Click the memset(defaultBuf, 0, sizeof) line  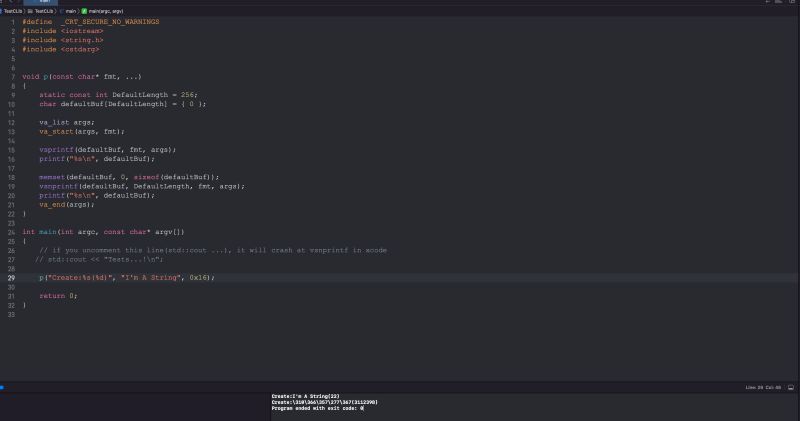point(129,177)
